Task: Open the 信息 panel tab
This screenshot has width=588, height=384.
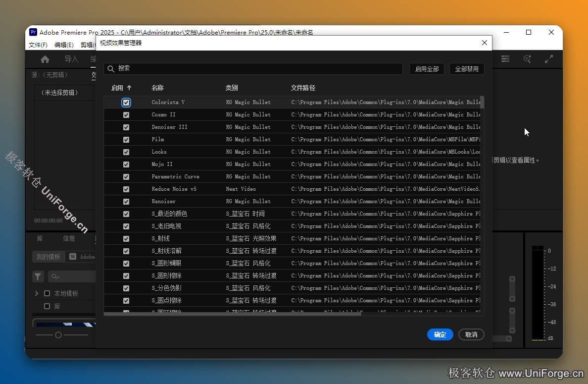Action: click(x=69, y=238)
